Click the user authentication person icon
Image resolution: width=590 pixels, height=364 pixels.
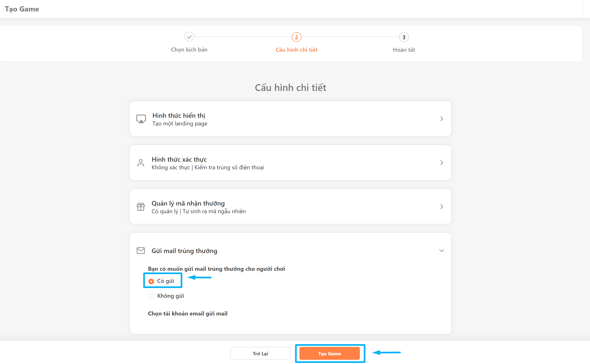pyautogui.click(x=141, y=163)
